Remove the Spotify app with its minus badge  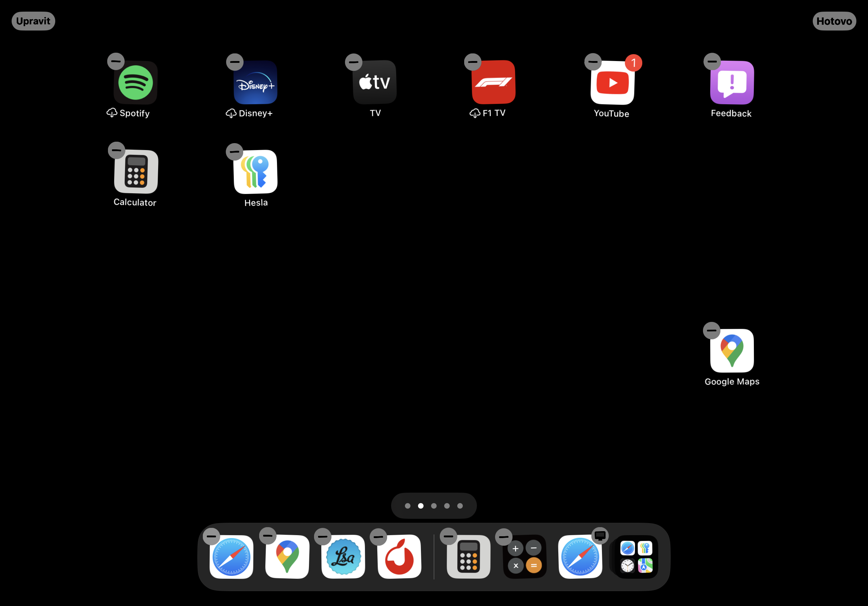tap(116, 61)
